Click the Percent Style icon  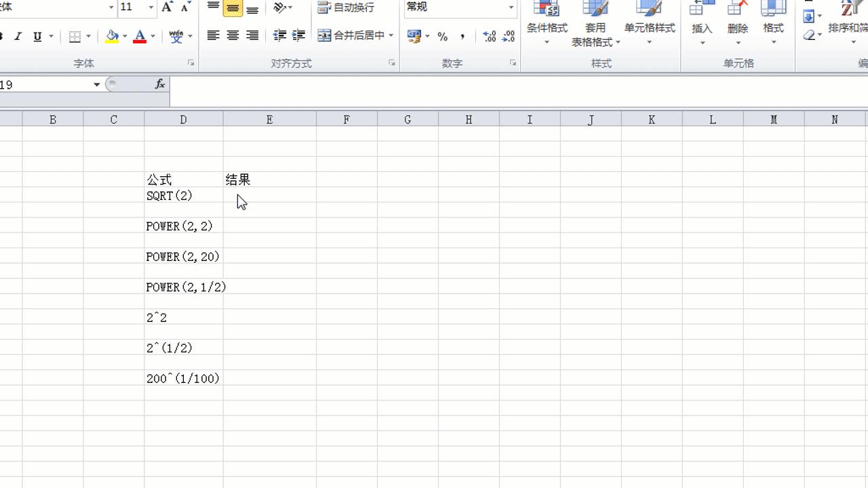click(x=441, y=36)
